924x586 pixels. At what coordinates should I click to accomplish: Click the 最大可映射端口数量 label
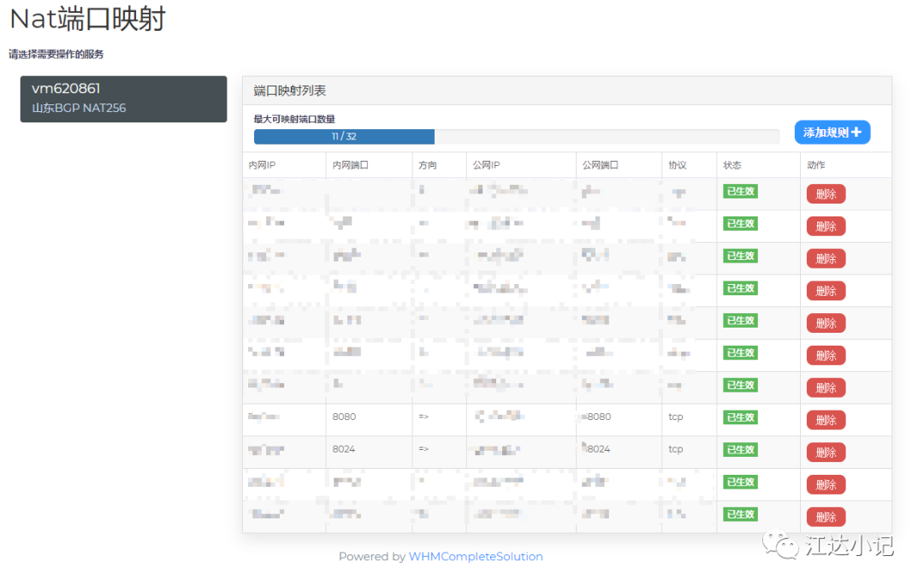pos(294,119)
